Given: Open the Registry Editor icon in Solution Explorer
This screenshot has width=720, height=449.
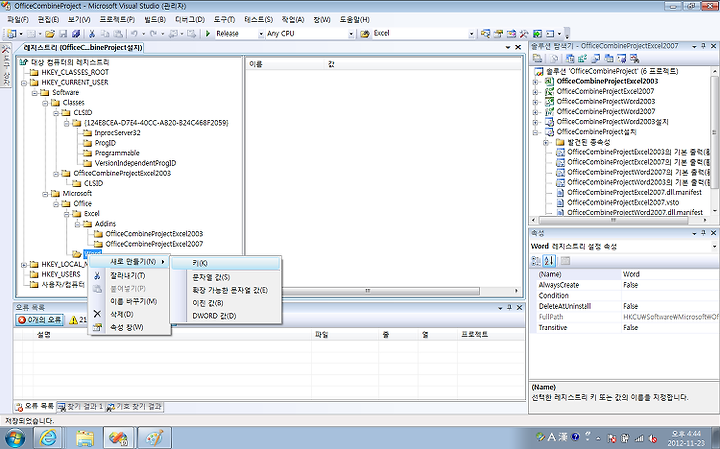Looking at the screenshot, I should 583,58.
